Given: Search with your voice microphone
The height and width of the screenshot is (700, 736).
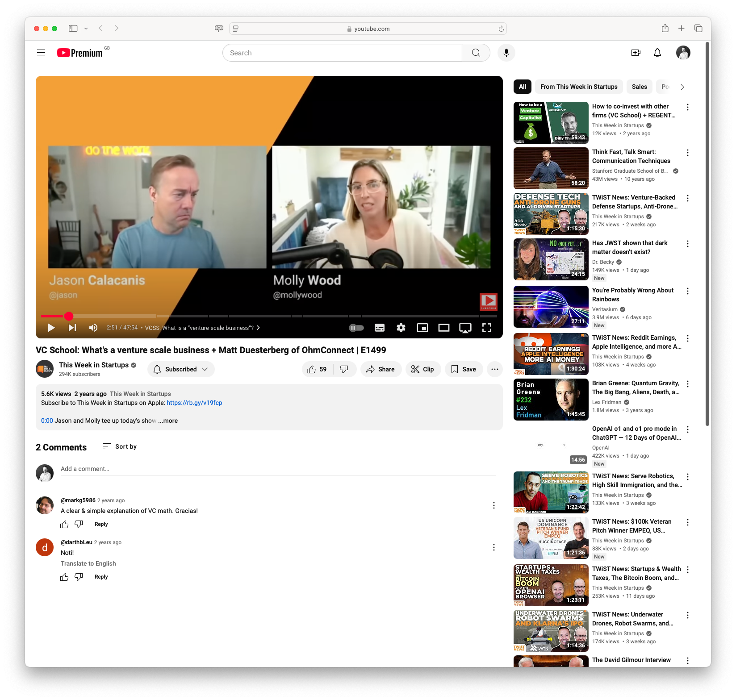Looking at the screenshot, I should point(506,53).
